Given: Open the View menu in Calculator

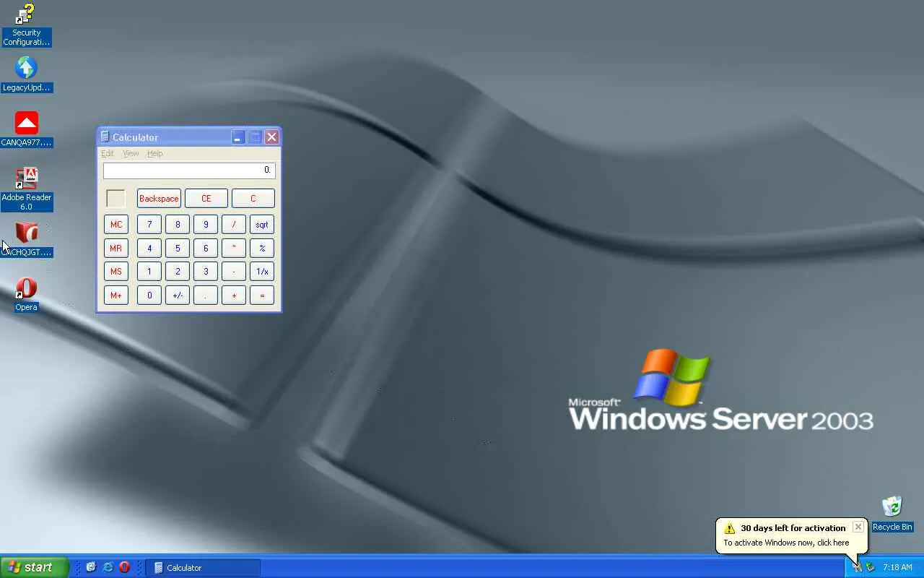Looking at the screenshot, I should click(x=131, y=153).
